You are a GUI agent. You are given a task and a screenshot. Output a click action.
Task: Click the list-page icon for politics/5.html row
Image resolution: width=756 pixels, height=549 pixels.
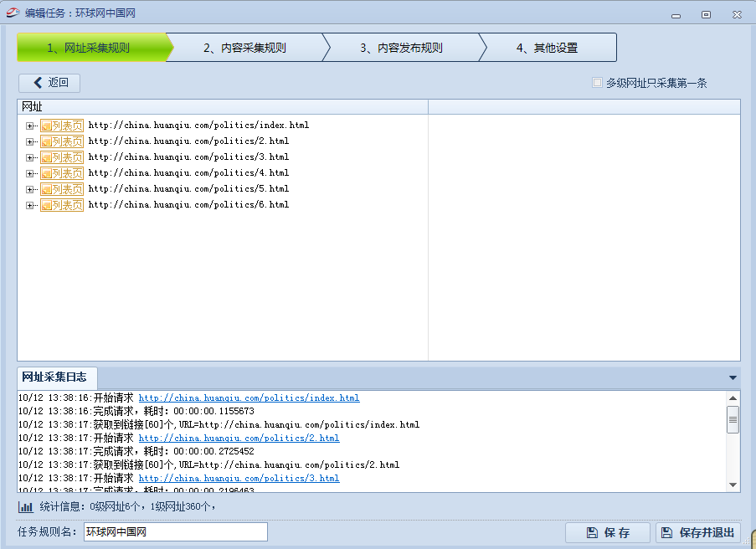[62, 189]
